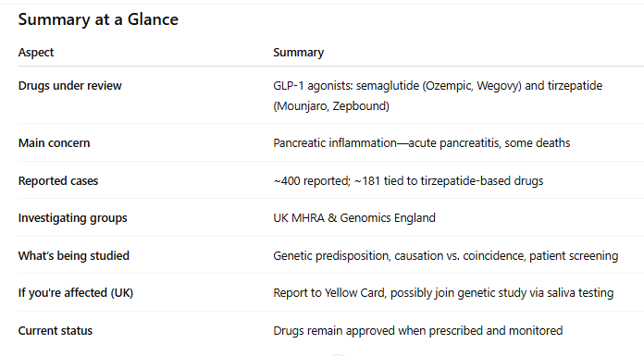Click the 'Main concern' row label
The image size is (644, 356).
pos(54,143)
